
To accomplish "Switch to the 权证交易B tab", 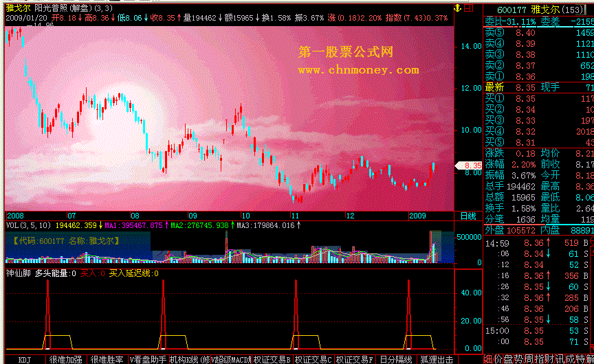I will pos(272,360).
